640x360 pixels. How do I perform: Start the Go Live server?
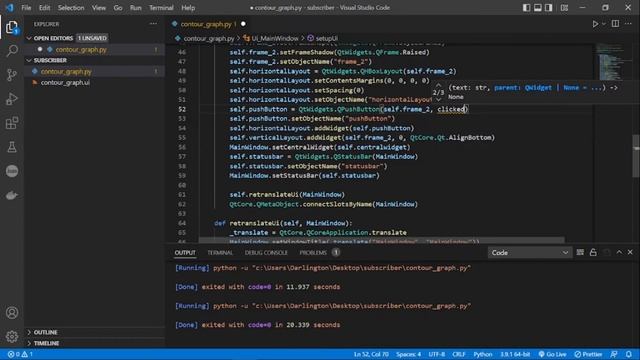(552, 354)
